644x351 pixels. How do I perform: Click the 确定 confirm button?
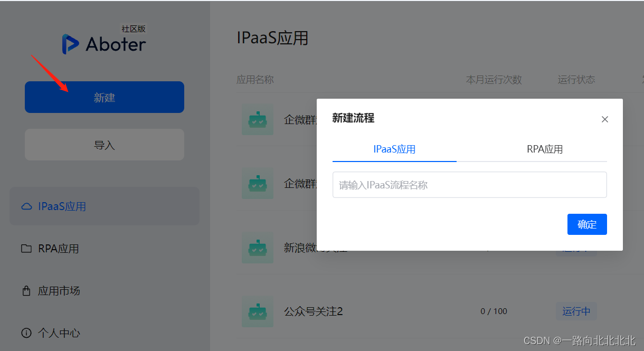587,224
